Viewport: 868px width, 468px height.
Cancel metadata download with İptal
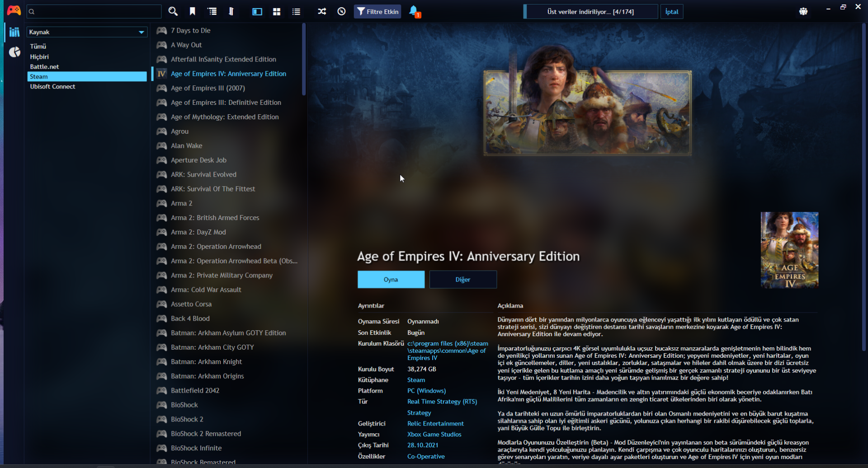(x=672, y=12)
